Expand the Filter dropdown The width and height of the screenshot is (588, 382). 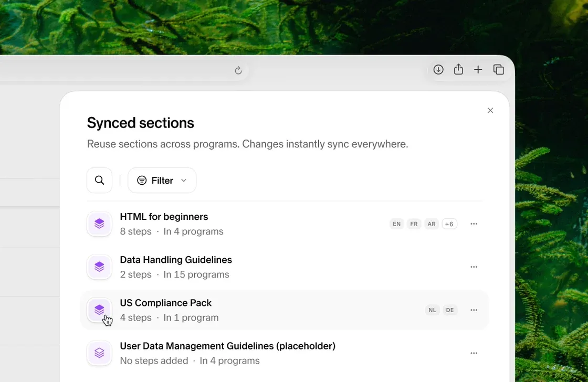(162, 181)
